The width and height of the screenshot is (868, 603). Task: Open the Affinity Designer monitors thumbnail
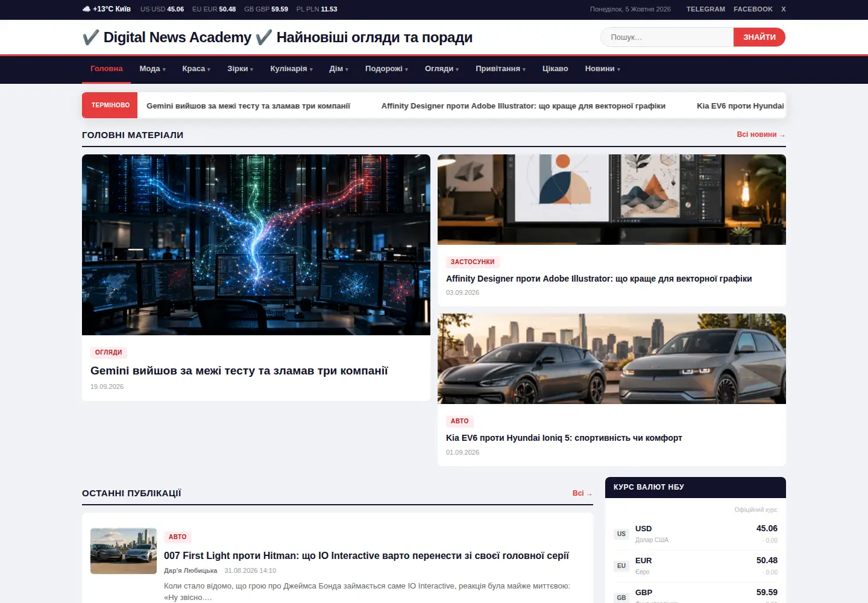(x=612, y=200)
